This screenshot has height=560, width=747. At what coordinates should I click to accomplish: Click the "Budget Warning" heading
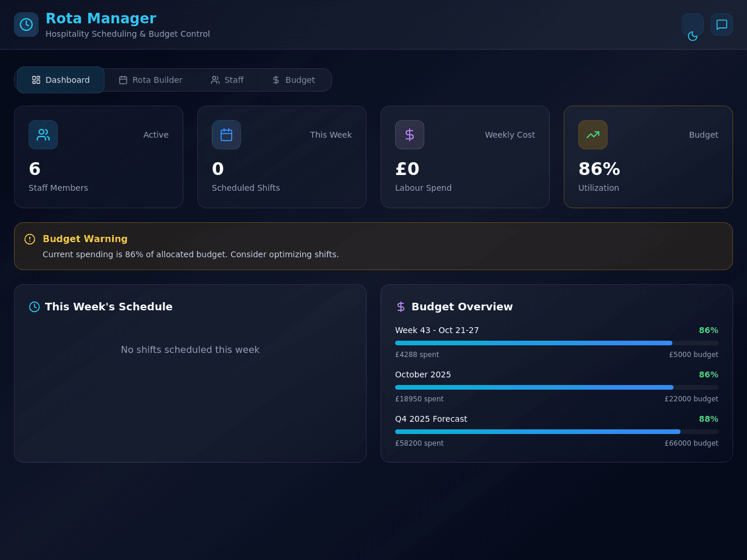tap(85, 239)
